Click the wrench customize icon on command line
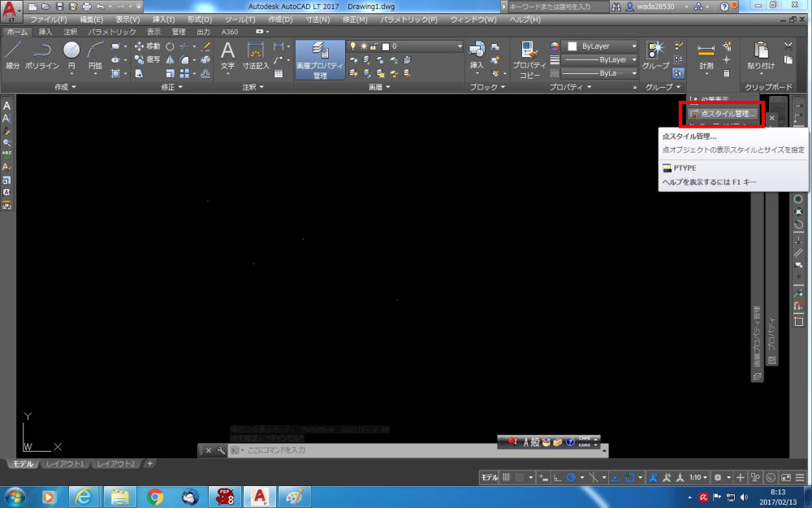Image resolution: width=812 pixels, height=508 pixels. tap(221, 450)
